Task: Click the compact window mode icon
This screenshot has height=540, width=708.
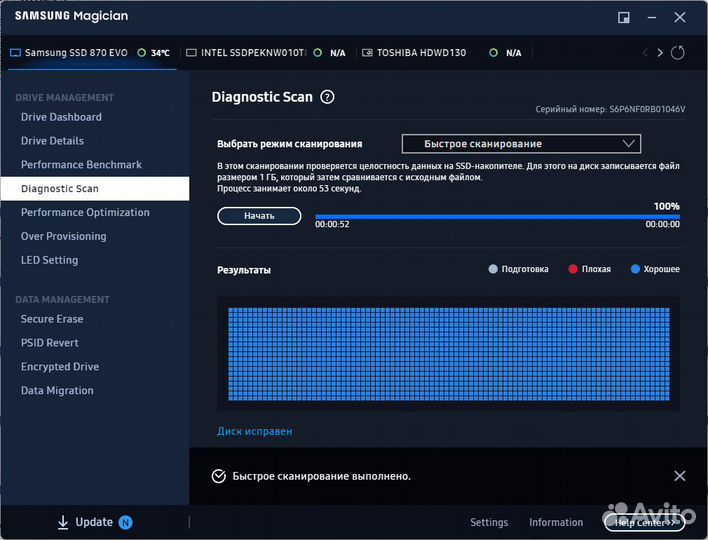Action: [624, 17]
